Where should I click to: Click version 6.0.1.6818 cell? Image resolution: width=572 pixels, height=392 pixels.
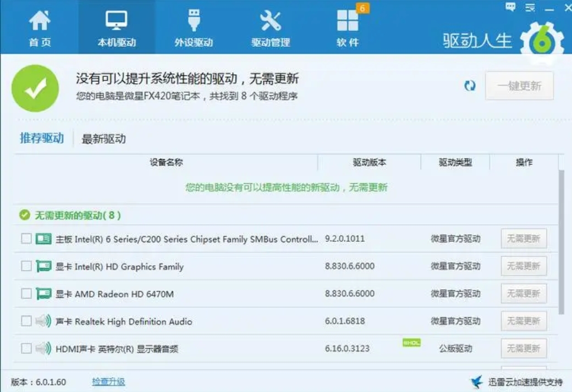click(x=345, y=321)
